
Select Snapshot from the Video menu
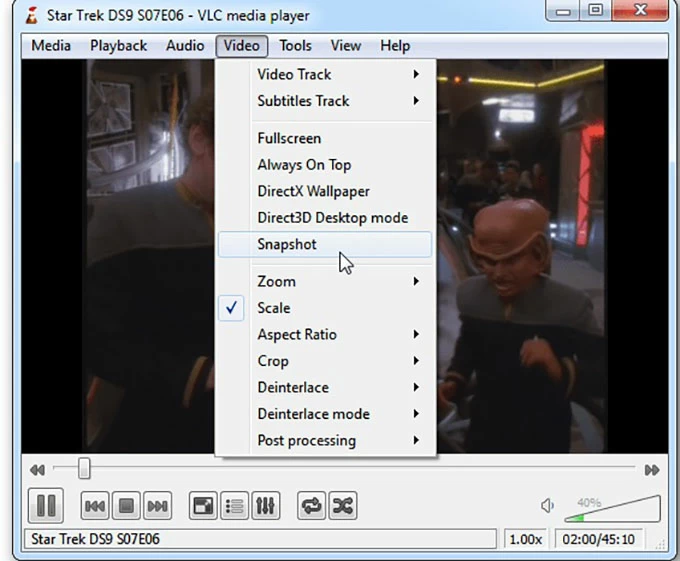pyautogui.click(x=287, y=244)
